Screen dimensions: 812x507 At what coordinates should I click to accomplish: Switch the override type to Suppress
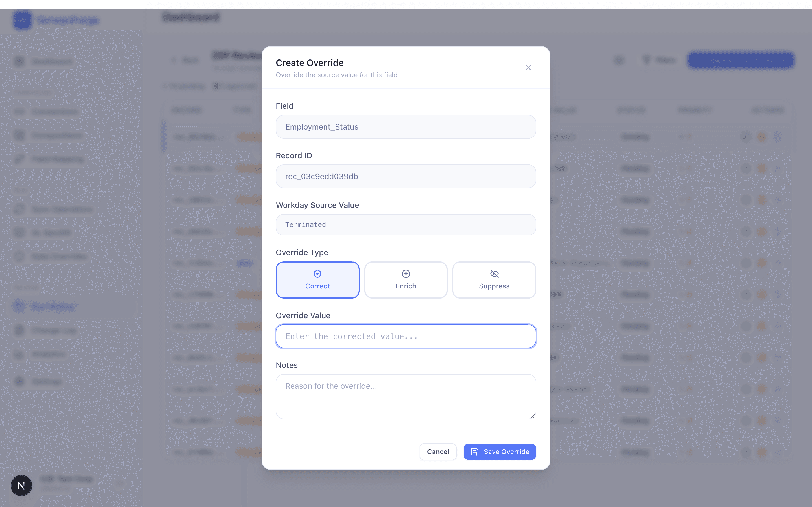(x=494, y=280)
